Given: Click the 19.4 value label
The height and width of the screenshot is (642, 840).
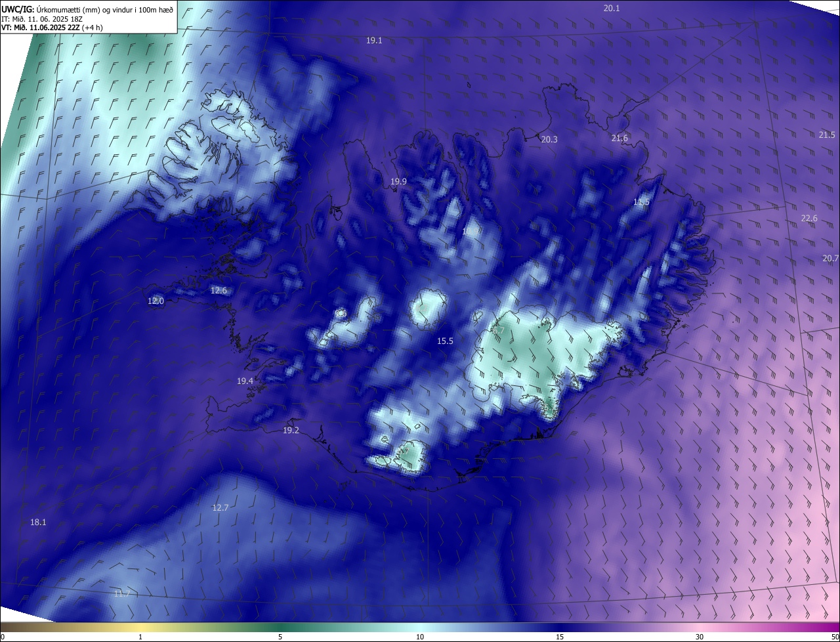Looking at the screenshot, I should [245, 381].
